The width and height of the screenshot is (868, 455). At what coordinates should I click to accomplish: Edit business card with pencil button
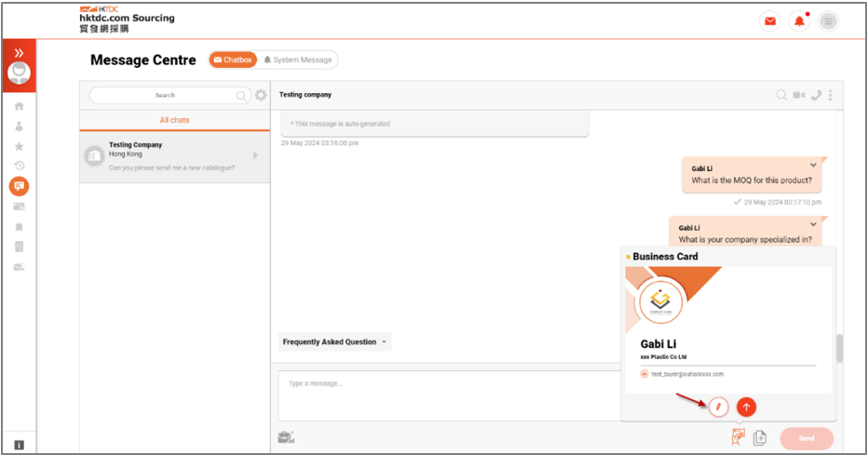(718, 408)
